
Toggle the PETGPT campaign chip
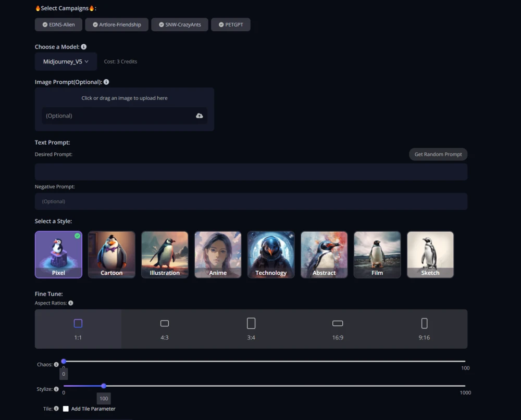click(x=231, y=24)
